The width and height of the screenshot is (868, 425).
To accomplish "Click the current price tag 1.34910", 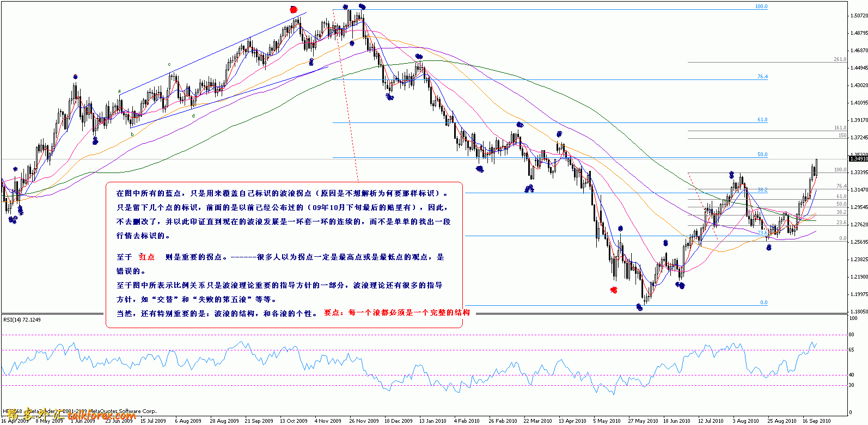I will (859, 159).
